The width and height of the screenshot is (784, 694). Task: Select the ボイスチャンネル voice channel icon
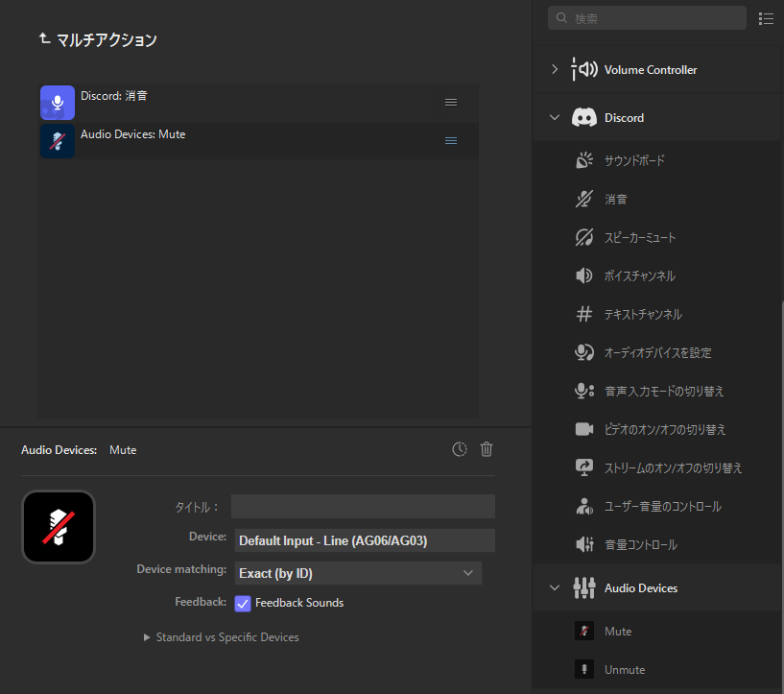pyautogui.click(x=583, y=276)
